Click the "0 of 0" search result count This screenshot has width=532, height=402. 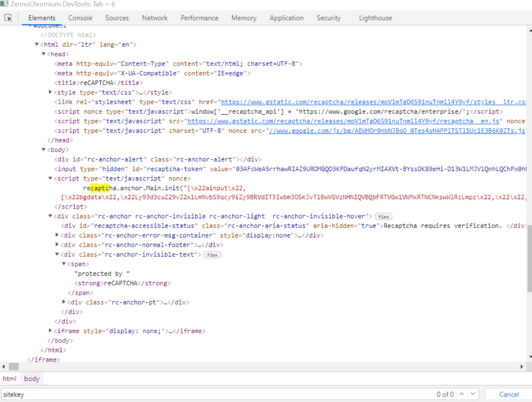(x=445, y=394)
